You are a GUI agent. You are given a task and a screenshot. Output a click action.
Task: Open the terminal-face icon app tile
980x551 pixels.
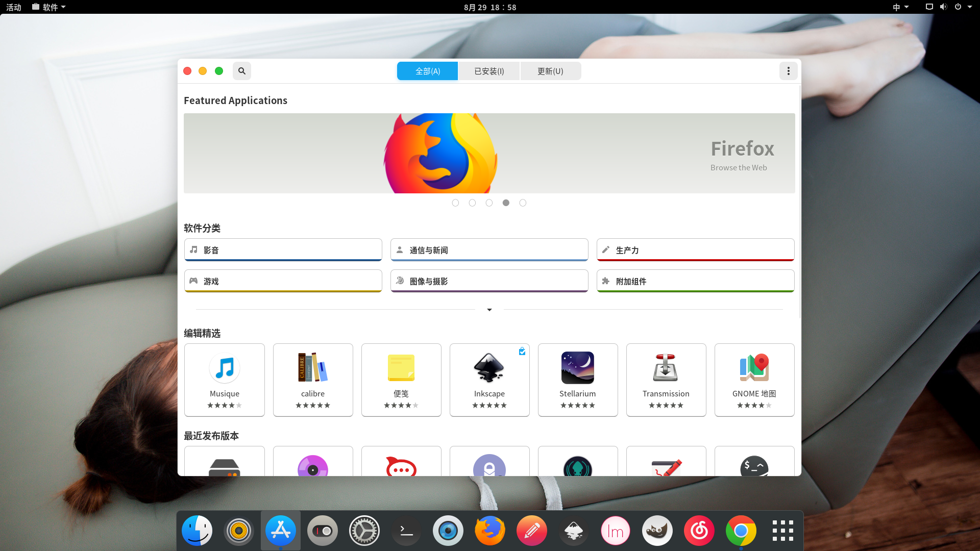754,461
